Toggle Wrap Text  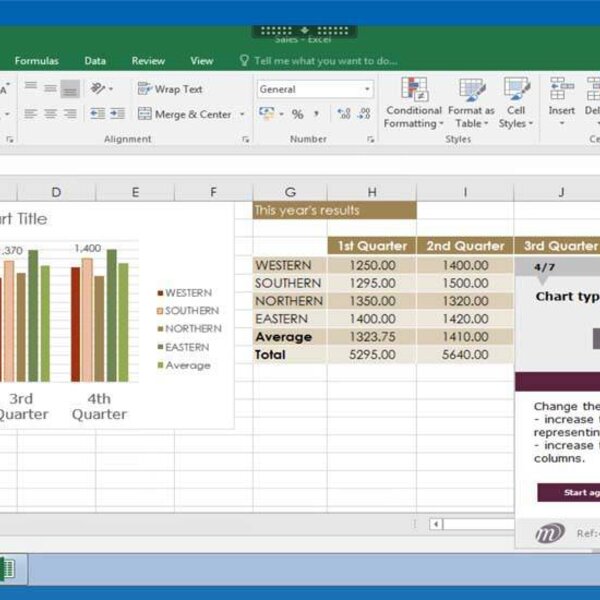click(x=170, y=89)
